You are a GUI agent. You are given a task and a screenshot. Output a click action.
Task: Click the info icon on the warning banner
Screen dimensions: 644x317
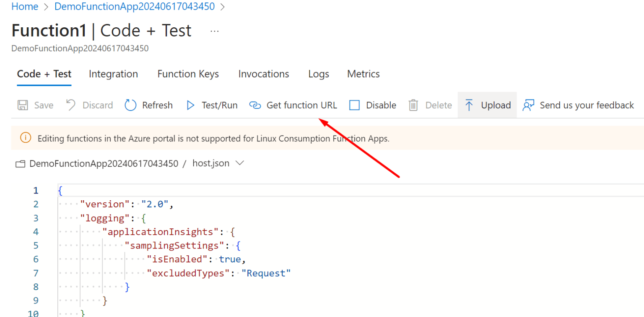(25, 137)
